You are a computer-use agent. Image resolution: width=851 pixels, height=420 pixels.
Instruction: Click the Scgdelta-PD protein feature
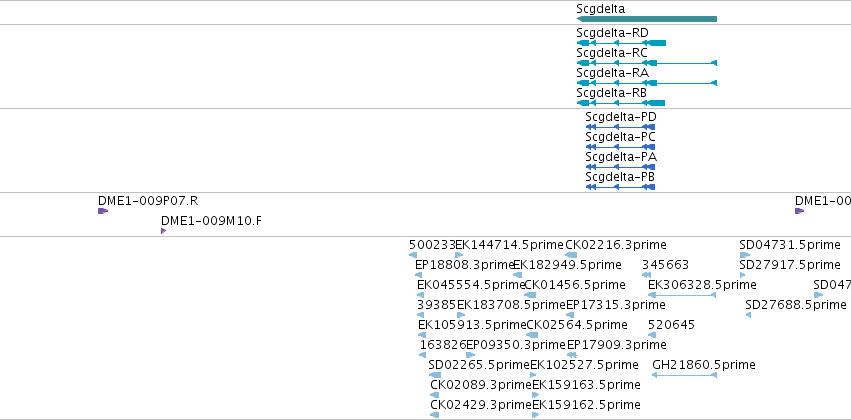(x=620, y=127)
